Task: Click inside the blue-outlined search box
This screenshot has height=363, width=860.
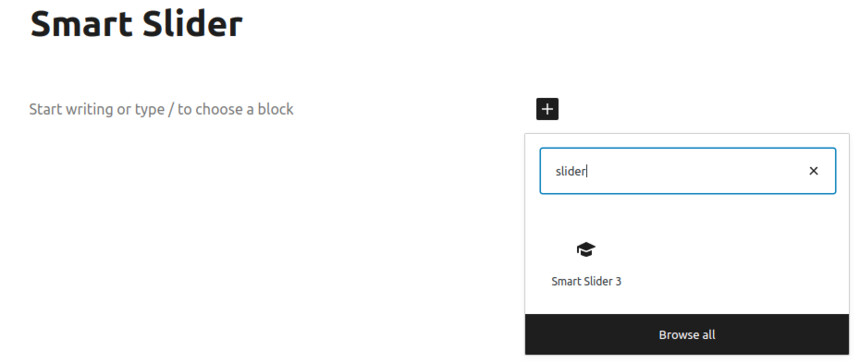Action: [688, 171]
